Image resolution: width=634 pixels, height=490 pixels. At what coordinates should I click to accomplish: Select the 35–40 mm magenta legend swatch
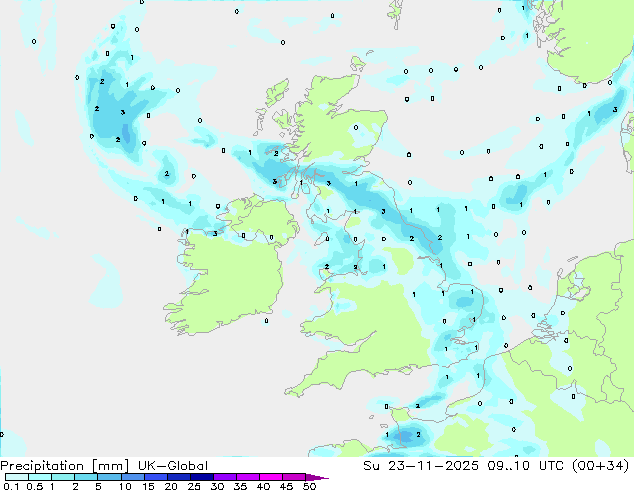247,477
